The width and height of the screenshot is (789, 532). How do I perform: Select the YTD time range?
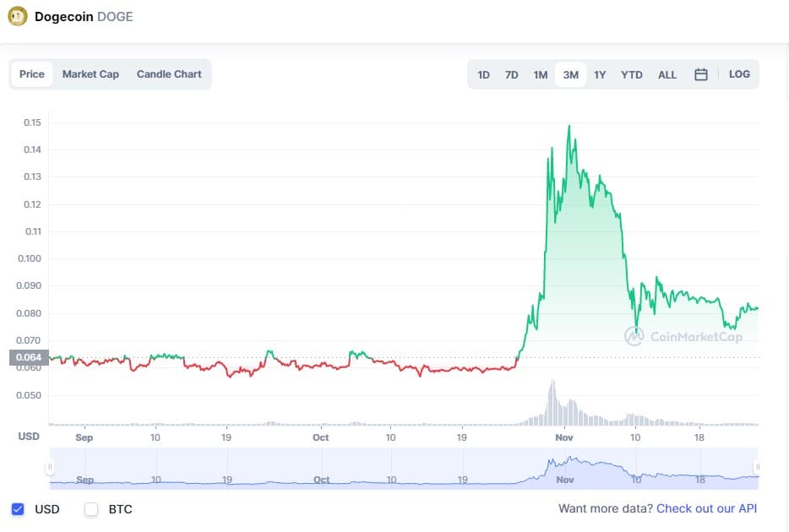(x=632, y=75)
